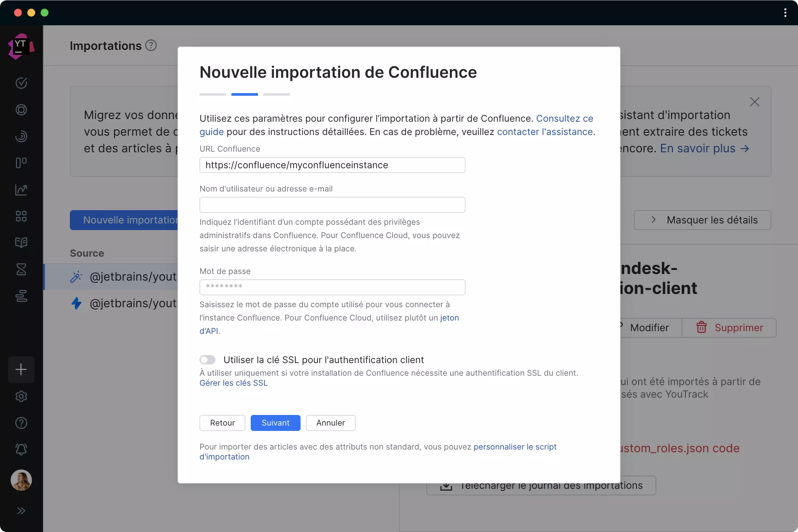
Task: Click the Retour button
Action: (x=222, y=423)
